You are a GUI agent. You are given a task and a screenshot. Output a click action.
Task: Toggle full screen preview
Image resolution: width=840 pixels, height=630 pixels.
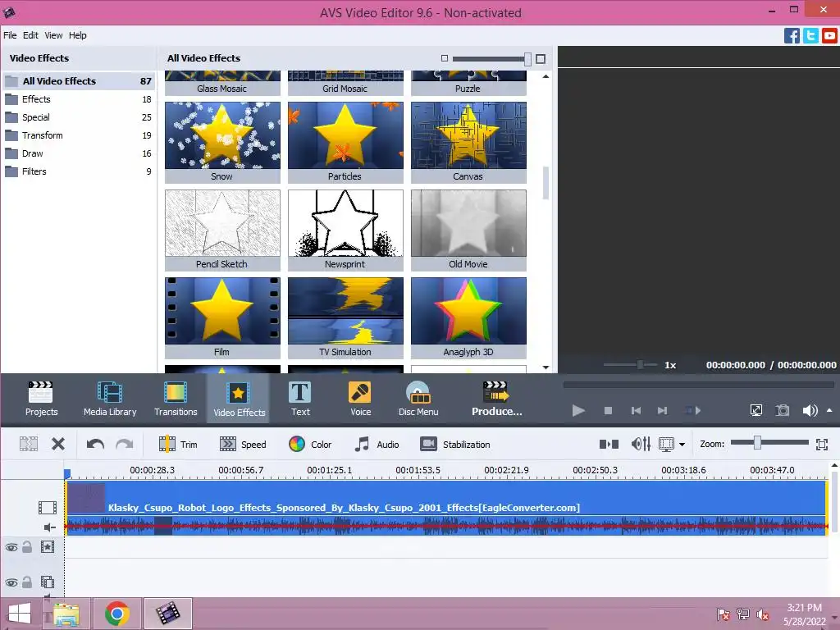click(756, 410)
